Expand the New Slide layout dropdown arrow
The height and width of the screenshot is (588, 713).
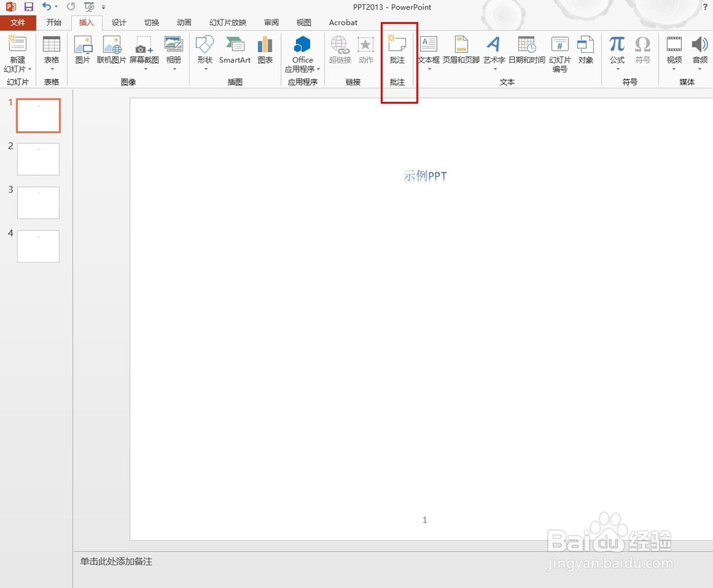(29, 70)
